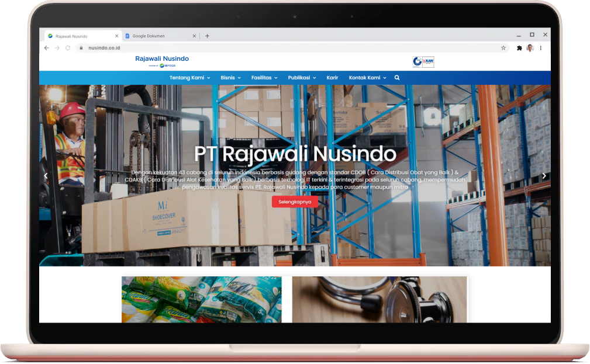
Task: Bookmark this page with the star icon
Action: 503,48
